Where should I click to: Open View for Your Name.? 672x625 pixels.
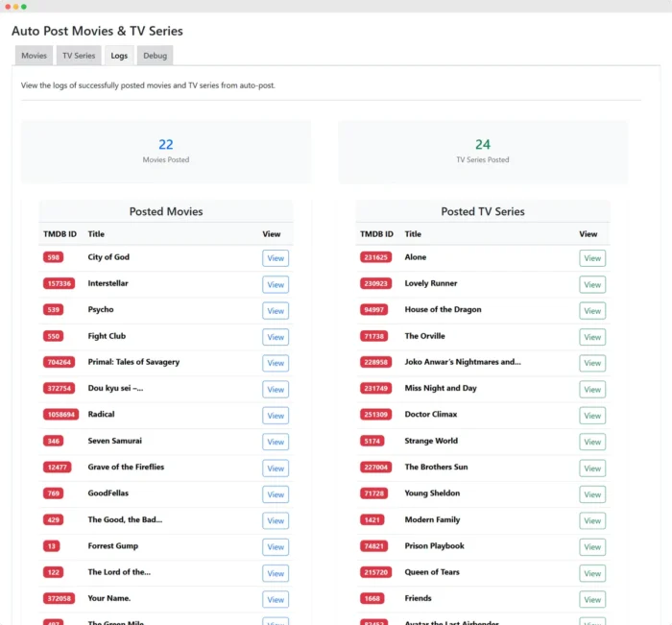(276, 599)
